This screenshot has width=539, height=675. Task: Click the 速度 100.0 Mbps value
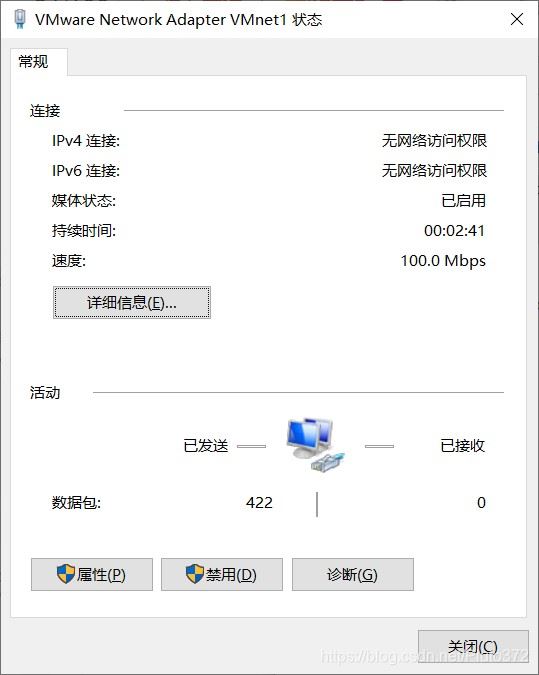click(x=443, y=261)
